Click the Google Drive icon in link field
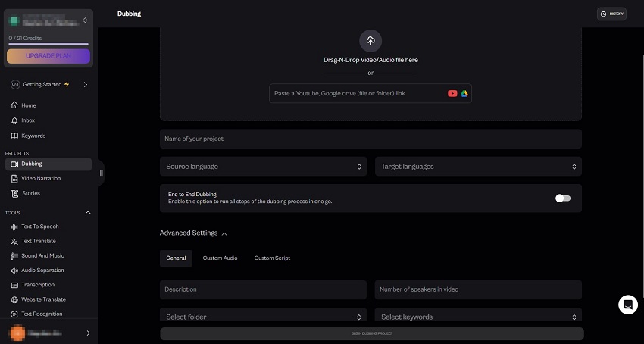Viewport: 644px width, 344px height. [464, 93]
